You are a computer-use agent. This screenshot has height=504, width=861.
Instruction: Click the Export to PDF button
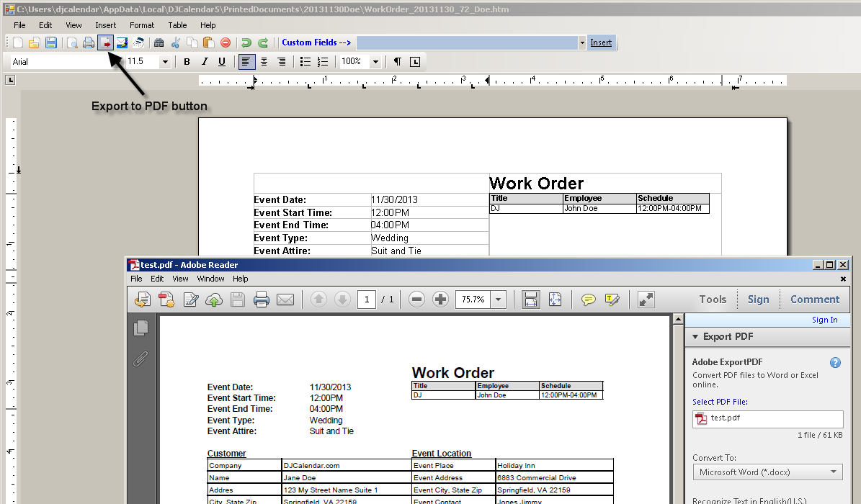[x=105, y=42]
